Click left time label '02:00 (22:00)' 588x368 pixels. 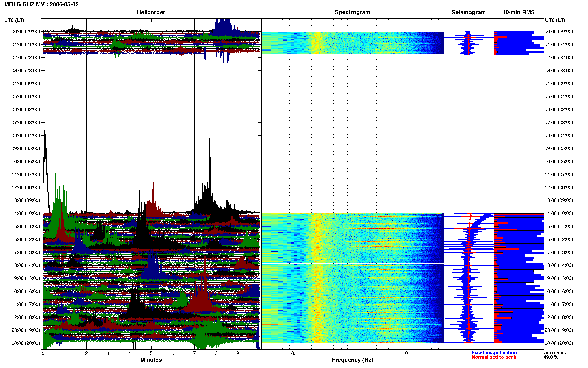point(26,57)
